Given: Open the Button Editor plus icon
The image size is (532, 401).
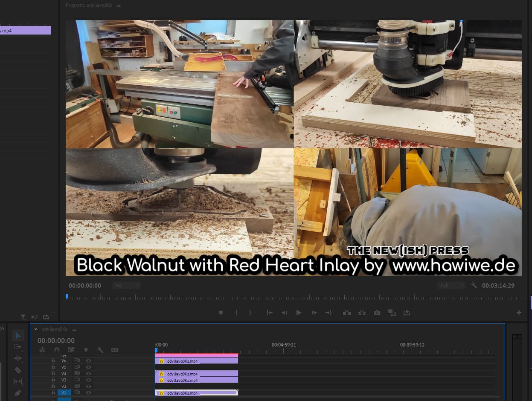Looking at the screenshot, I should [x=519, y=313].
